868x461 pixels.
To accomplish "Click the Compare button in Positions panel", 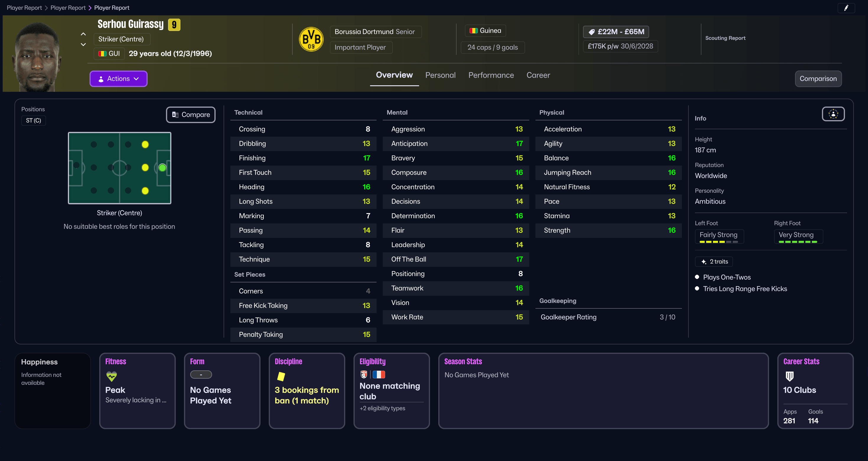I will (190, 115).
